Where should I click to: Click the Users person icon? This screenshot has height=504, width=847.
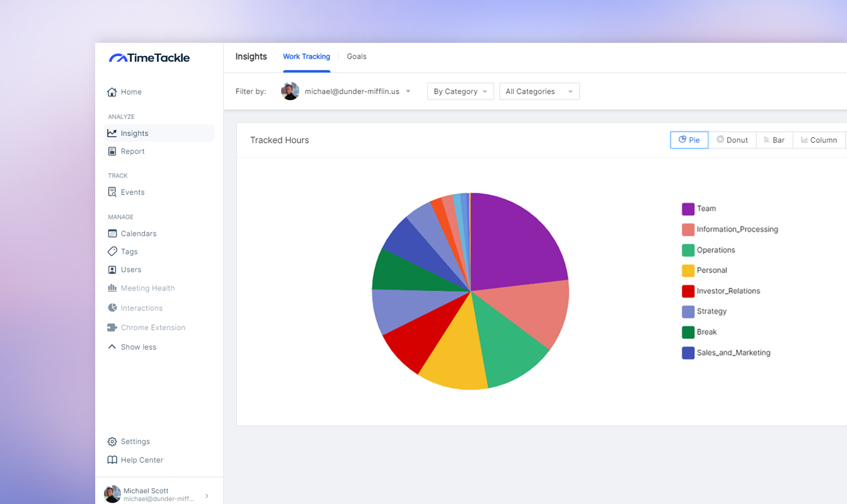112,270
